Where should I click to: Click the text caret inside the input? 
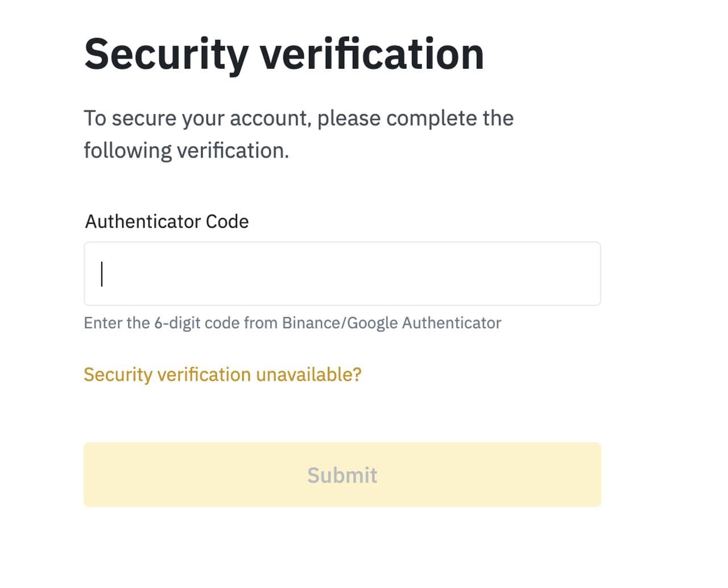[102, 274]
